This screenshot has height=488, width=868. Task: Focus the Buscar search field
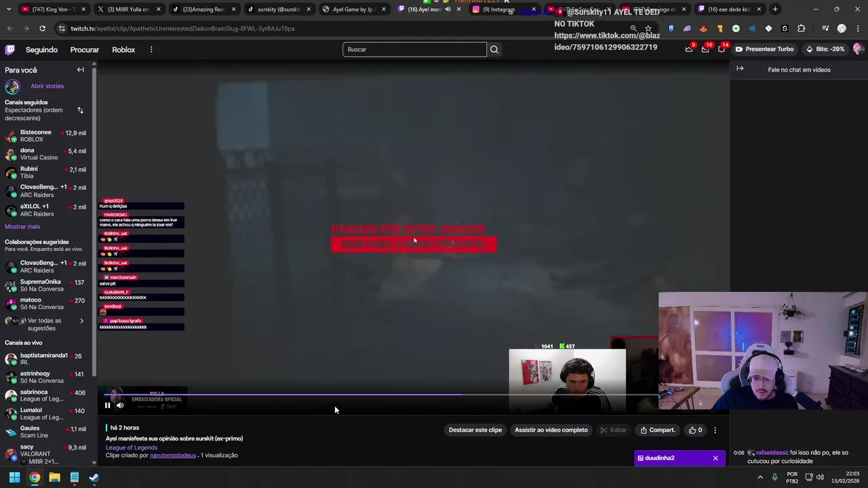pos(414,49)
